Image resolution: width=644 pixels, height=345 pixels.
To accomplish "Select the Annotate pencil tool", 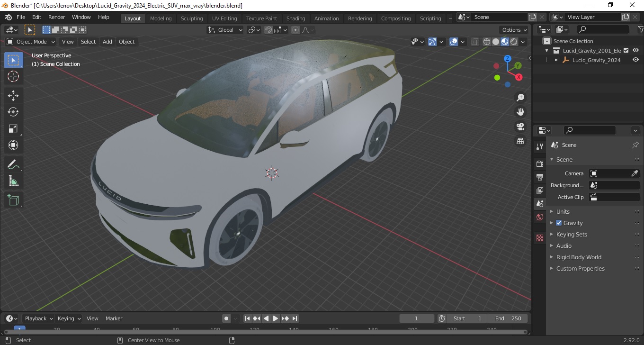I will coord(13,164).
